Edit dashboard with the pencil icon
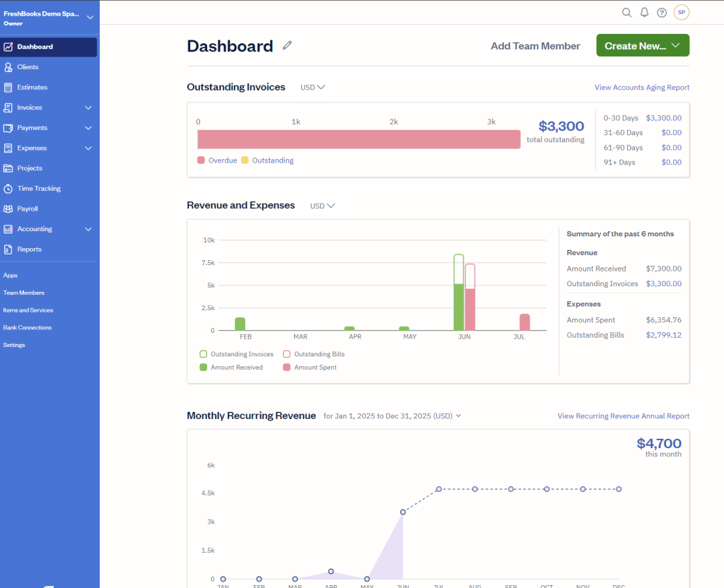Viewport: 724px width, 588px height. click(x=287, y=45)
